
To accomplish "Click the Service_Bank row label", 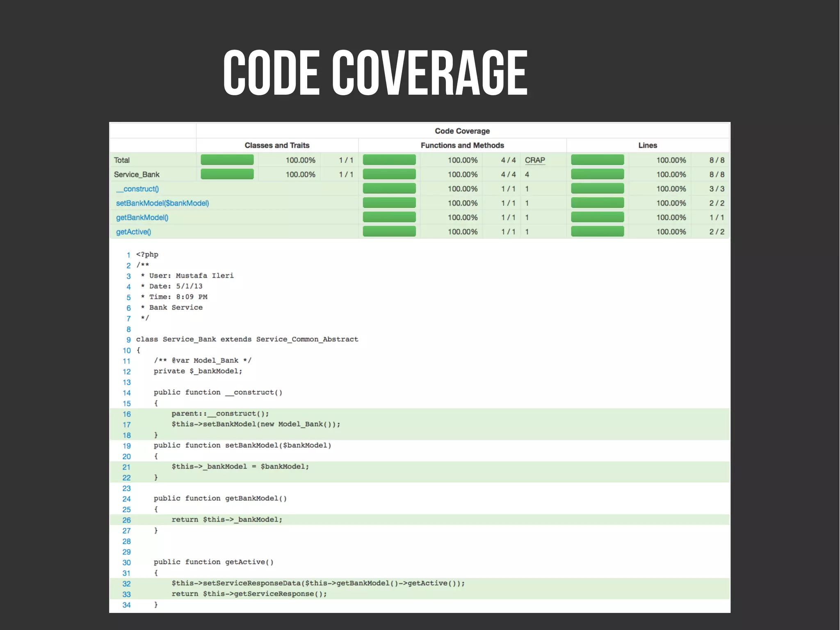I will pyautogui.click(x=137, y=174).
